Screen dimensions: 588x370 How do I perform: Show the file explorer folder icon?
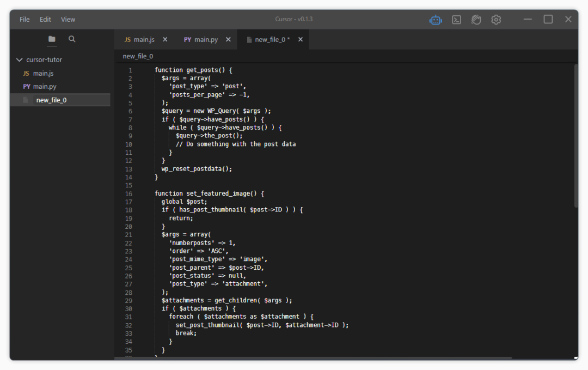[x=52, y=39]
